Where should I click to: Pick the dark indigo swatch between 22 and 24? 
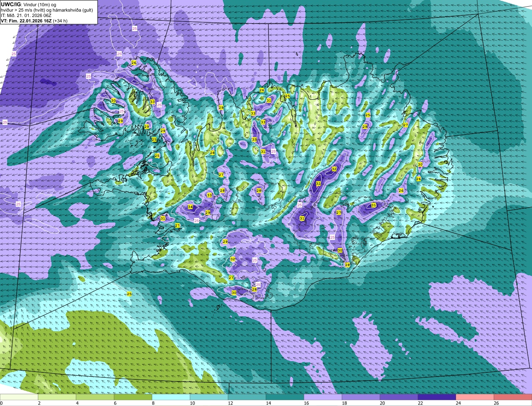437,397
